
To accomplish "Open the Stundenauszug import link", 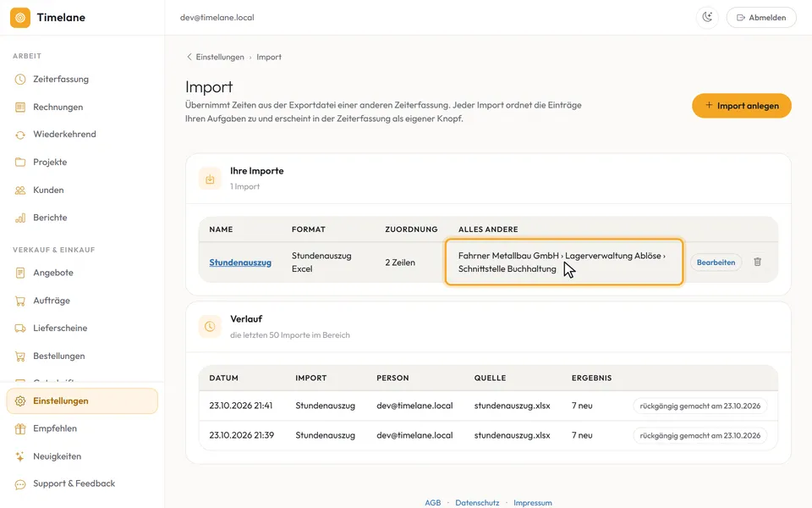I will tap(240, 262).
